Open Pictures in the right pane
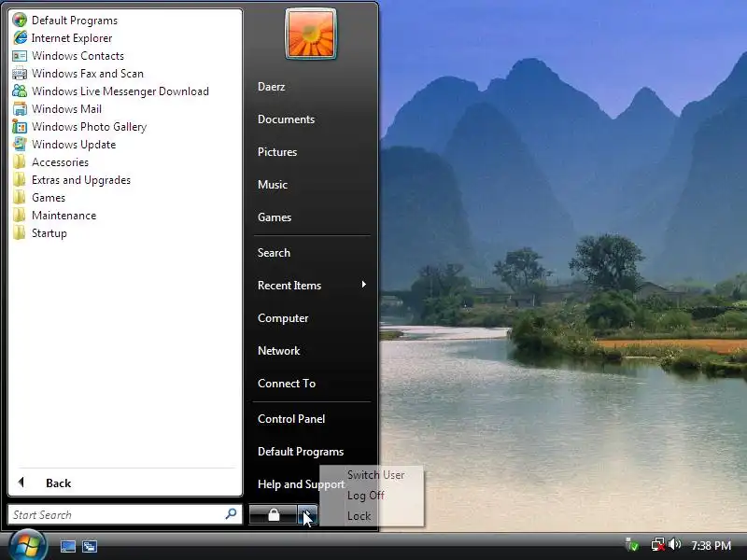Screen dimensions: 747x560 [x=277, y=152]
